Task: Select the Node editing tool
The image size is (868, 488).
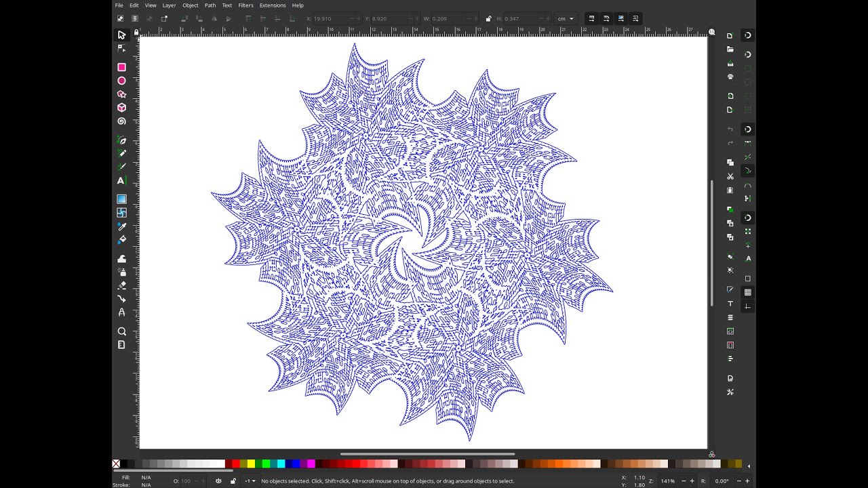Action: click(121, 48)
